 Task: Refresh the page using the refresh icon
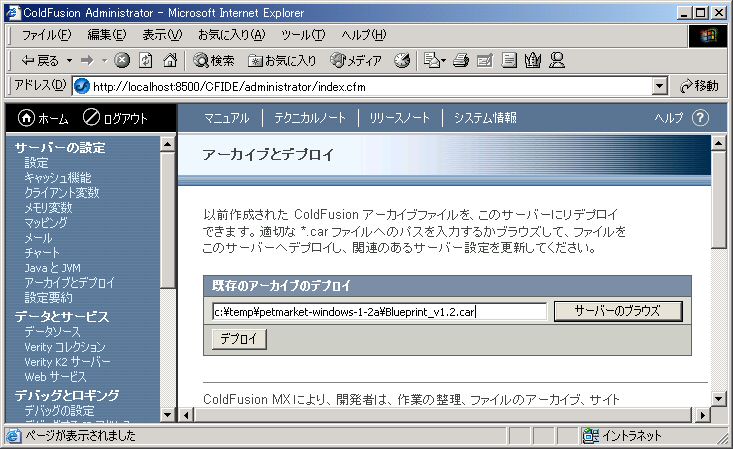146,60
